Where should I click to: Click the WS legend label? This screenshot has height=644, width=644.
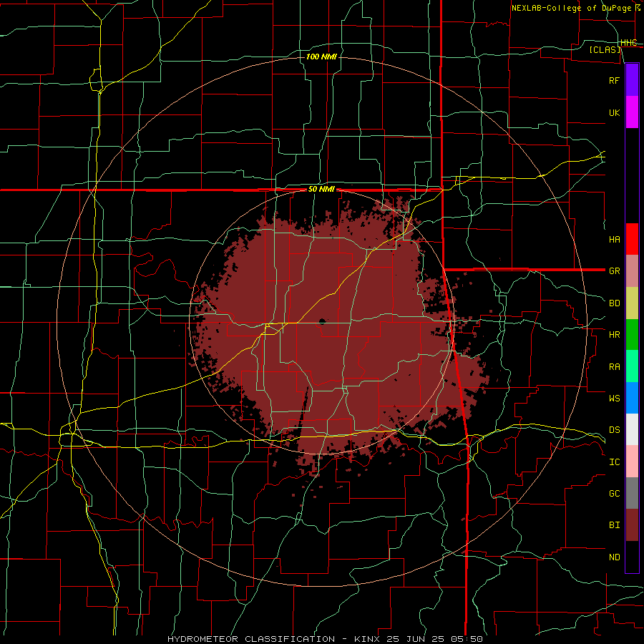point(614,399)
